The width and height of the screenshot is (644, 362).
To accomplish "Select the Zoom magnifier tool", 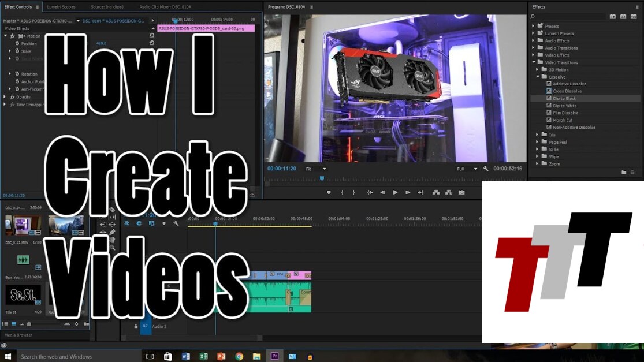I will coord(112,247).
